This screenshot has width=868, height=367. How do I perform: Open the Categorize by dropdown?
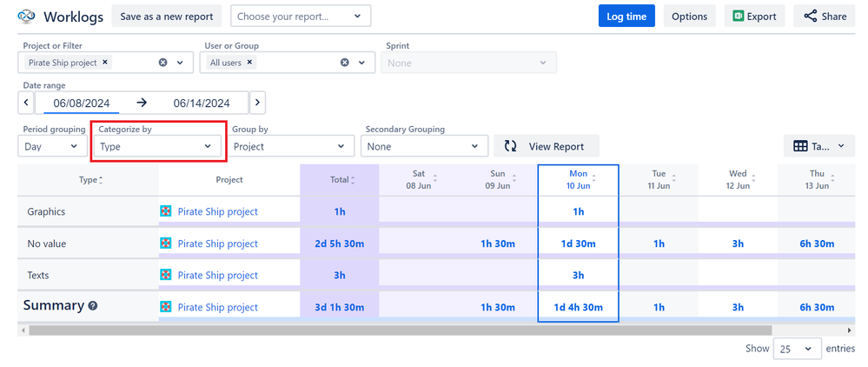[x=156, y=147]
